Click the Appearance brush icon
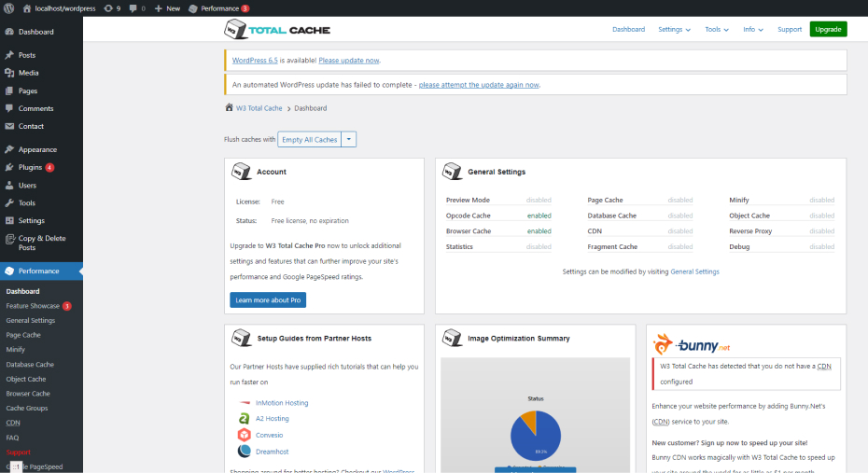Screen dimensions: 868x473 (9, 149)
